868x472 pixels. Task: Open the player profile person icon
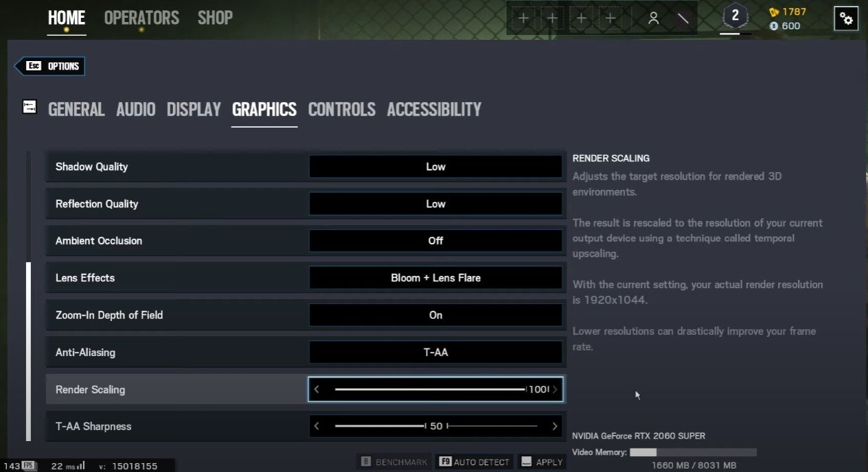[x=654, y=19]
